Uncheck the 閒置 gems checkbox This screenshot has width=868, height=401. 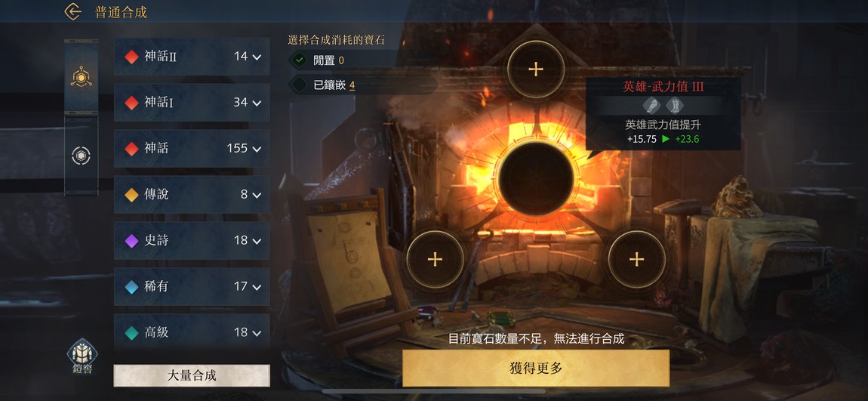300,60
